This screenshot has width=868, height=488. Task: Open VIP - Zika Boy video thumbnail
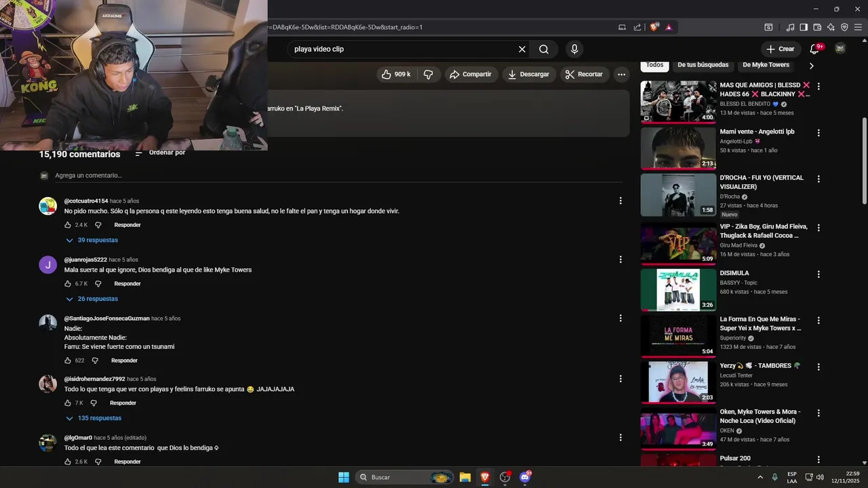pos(678,243)
